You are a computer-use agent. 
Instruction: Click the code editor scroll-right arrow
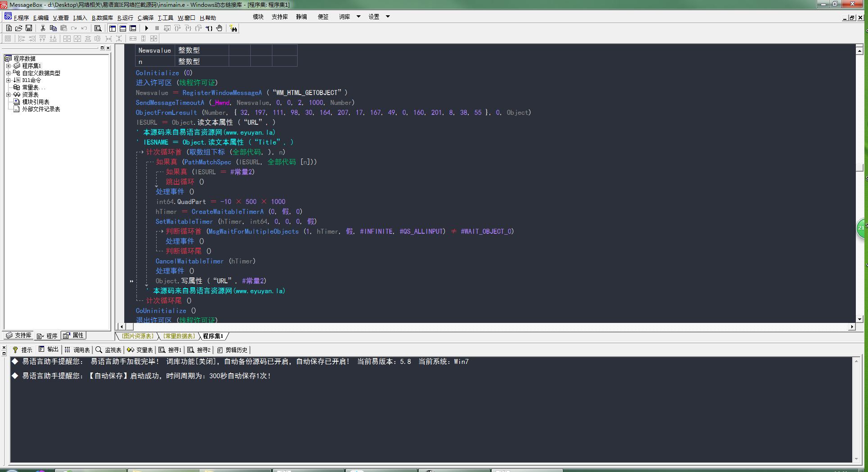click(x=852, y=327)
